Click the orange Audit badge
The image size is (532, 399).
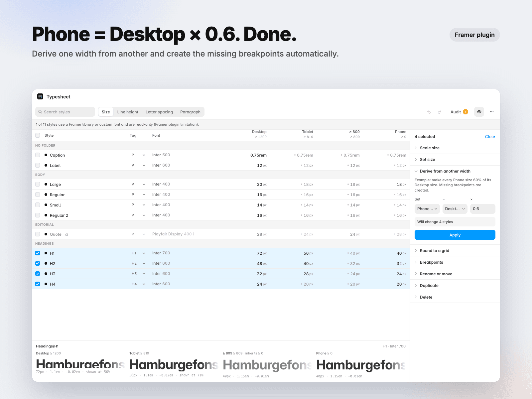[x=465, y=112]
